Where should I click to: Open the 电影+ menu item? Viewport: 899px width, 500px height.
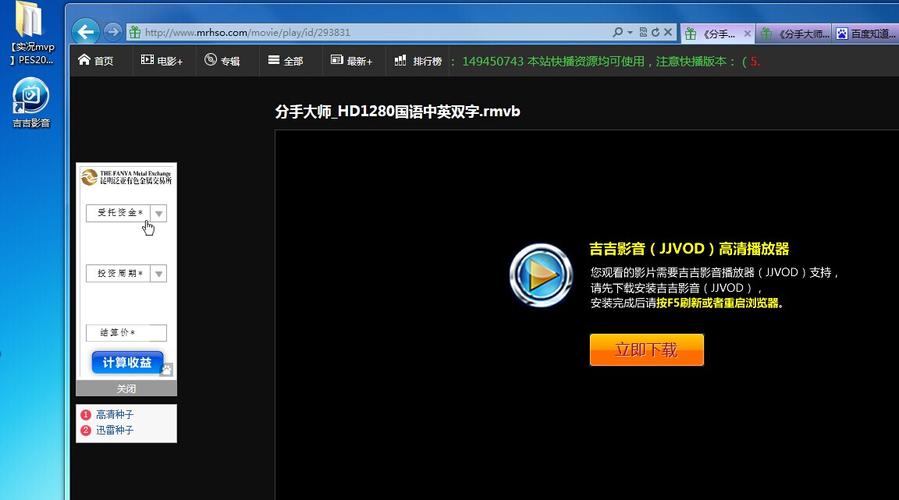162,60
